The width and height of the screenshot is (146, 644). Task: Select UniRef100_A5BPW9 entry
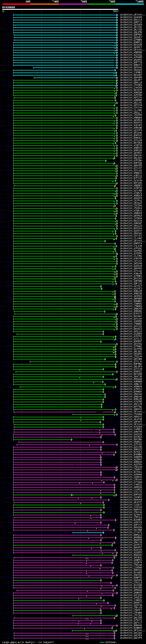point(131,53)
